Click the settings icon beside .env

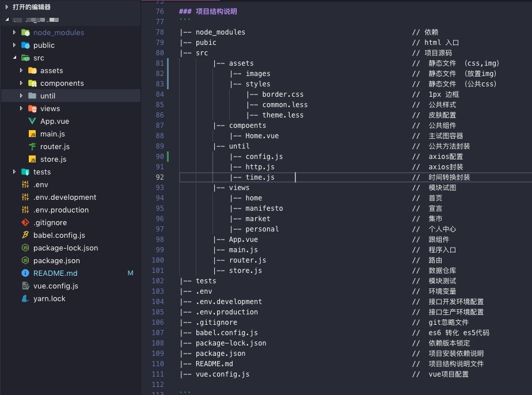click(25, 185)
